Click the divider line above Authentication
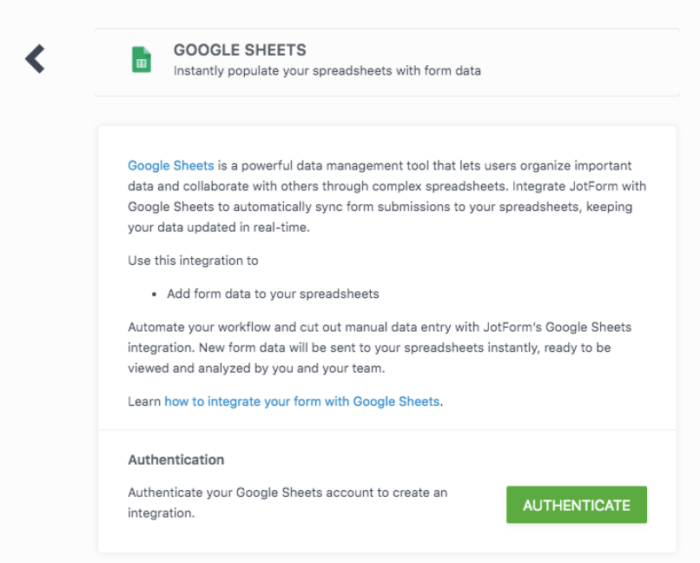The image size is (700, 563). (x=380, y=430)
